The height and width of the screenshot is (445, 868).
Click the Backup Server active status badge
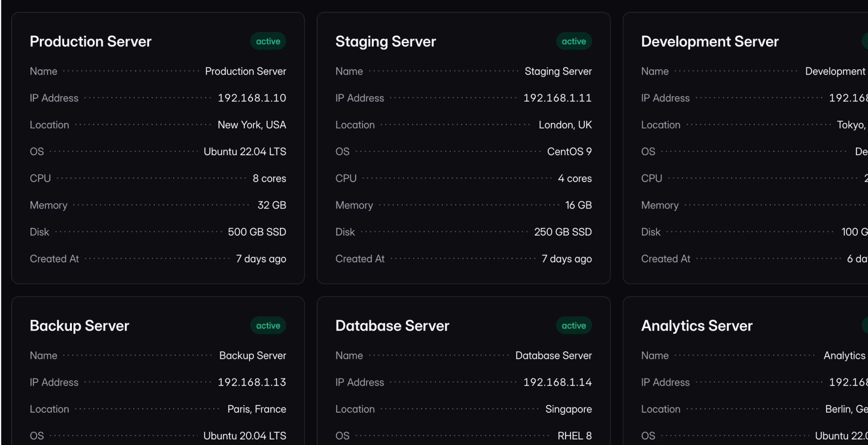coord(268,325)
